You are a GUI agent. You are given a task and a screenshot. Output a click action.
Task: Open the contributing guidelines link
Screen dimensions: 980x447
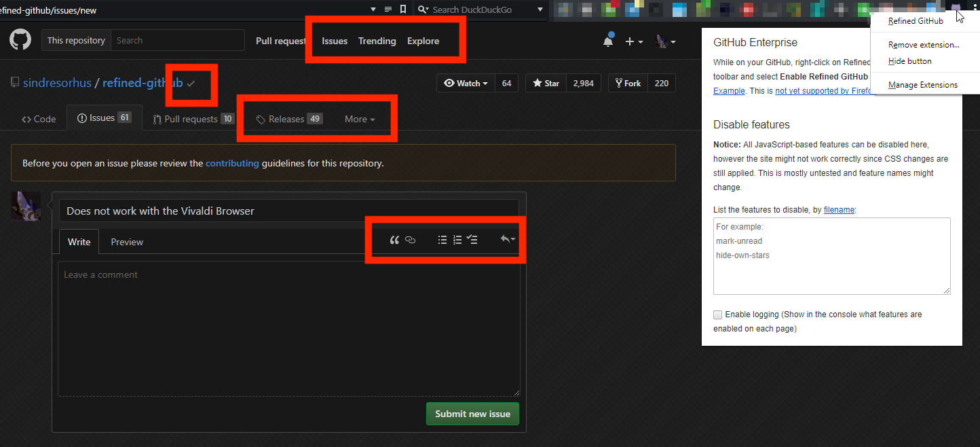[232, 163]
